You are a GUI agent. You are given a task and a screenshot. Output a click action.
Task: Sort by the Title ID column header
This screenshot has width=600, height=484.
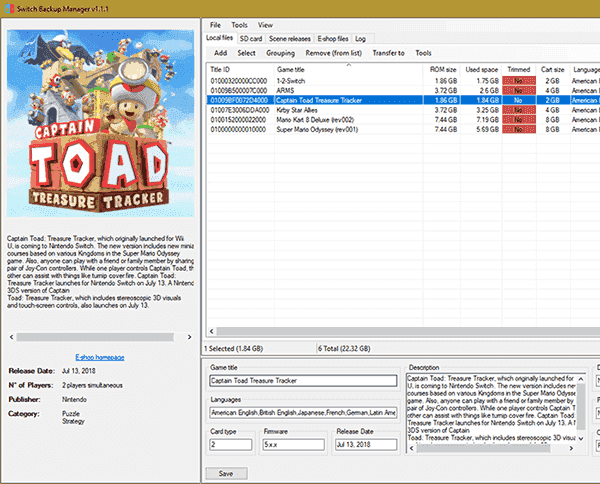pyautogui.click(x=240, y=70)
